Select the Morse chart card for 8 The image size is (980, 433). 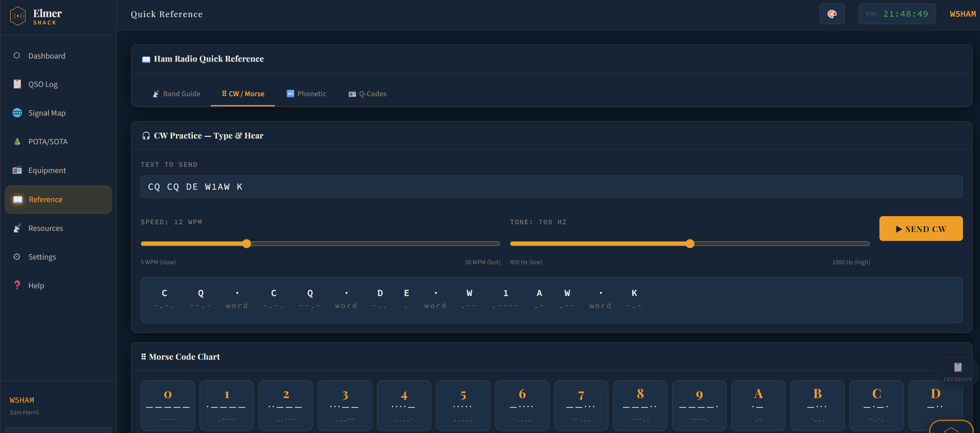(x=640, y=405)
